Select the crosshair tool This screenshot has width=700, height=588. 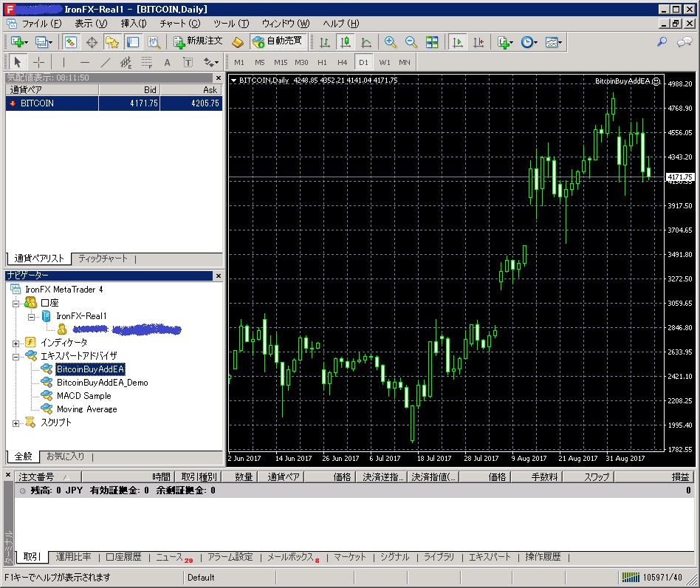click(39, 62)
